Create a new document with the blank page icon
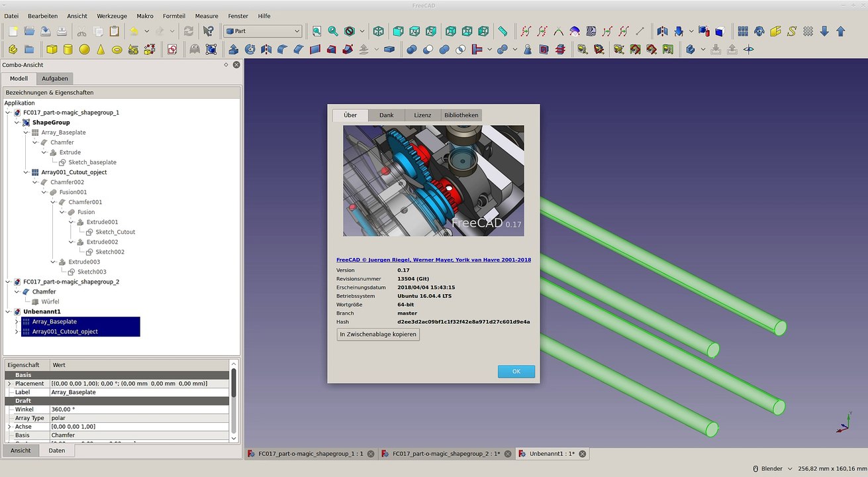Image resolution: width=868 pixels, height=477 pixels. (13, 31)
